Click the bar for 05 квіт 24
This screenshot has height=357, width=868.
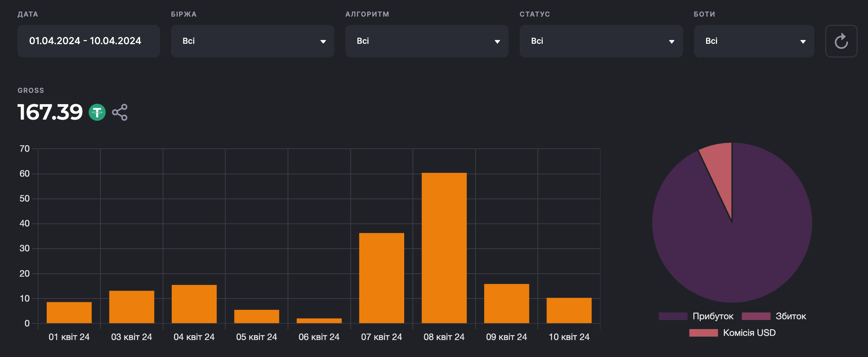coord(257,316)
